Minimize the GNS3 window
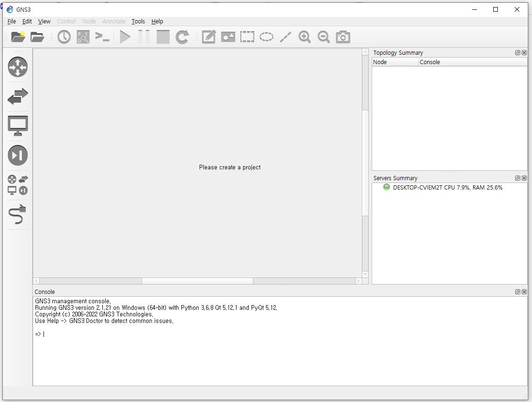 474,9
